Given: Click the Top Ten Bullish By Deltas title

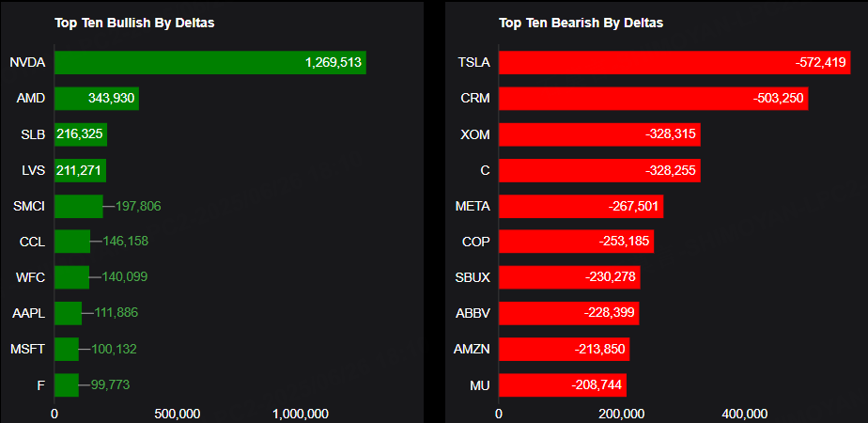Looking at the screenshot, I should [134, 23].
